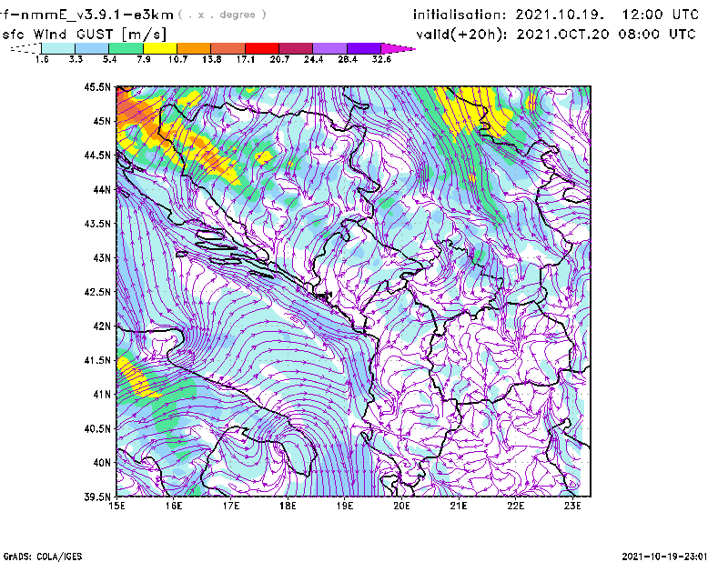Click the '( . x . degree )' text

[x=222, y=15]
